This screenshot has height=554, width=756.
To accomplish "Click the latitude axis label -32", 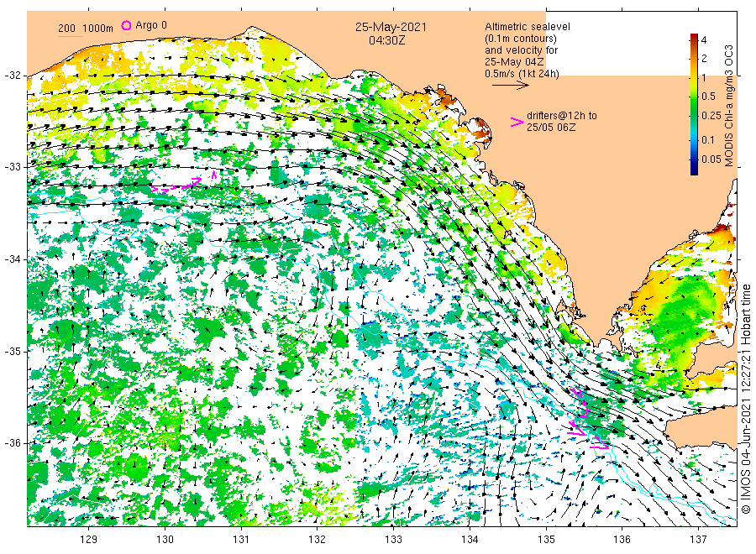I will [x=12, y=76].
